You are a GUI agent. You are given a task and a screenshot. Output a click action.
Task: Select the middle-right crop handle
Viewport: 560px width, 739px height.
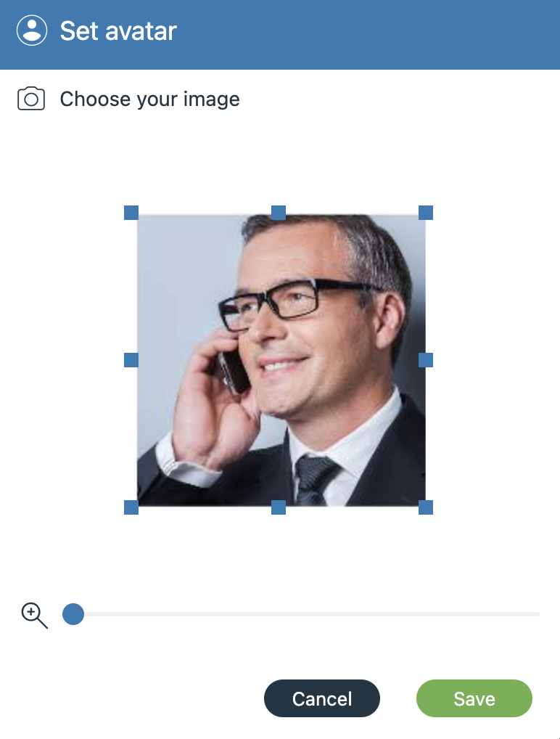(426, 360)
